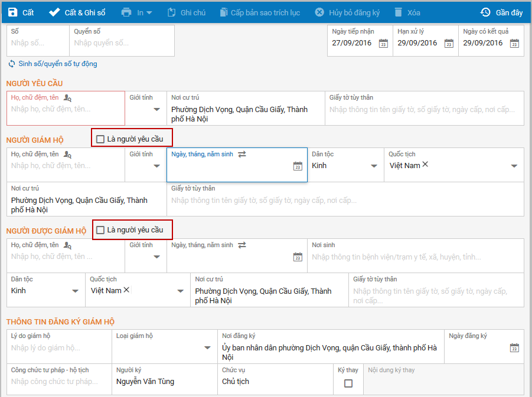The image size is (532, 397).
Task: Clear Việt Nam nationality in Người giám hộ
Action: pos(425,165)
